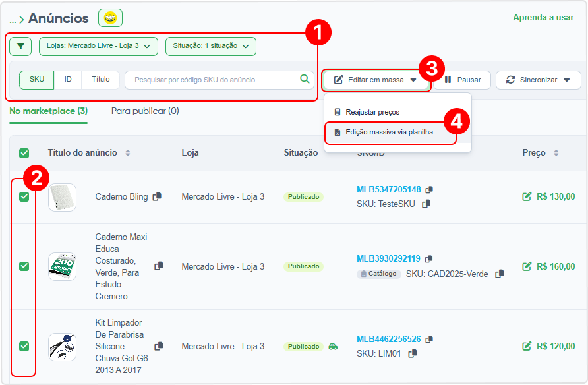Copy ID MLB5347205148

(429, 190)
